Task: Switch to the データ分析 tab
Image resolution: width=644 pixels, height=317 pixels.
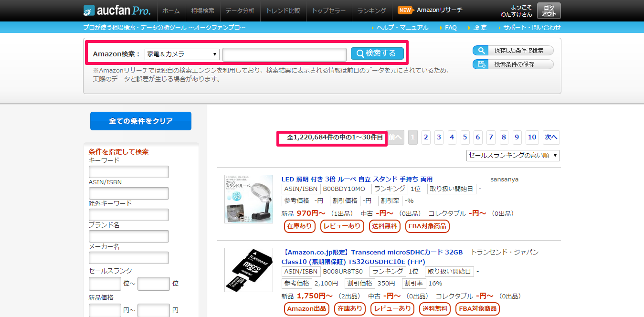Action: pyautogui.click(x=240, y=11)
